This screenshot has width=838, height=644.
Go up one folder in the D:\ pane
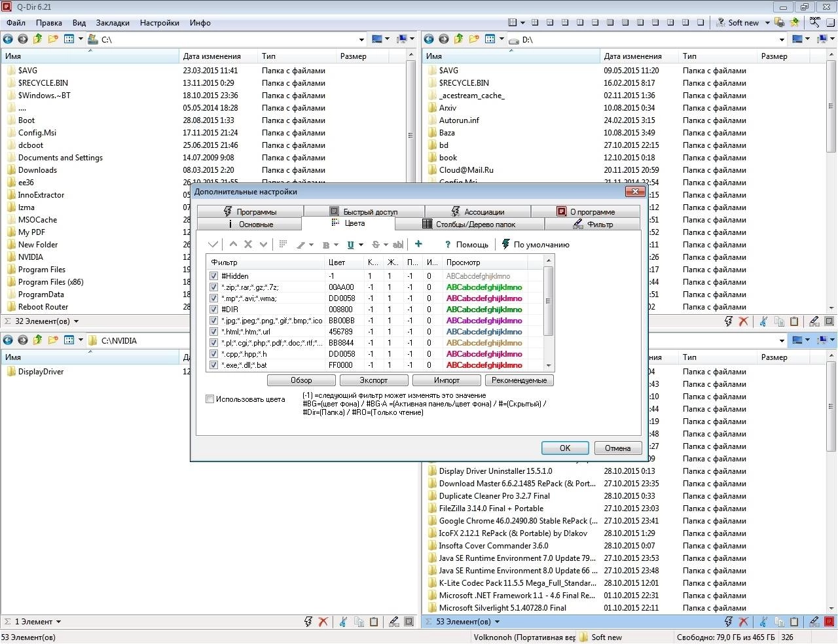point(459,39)
